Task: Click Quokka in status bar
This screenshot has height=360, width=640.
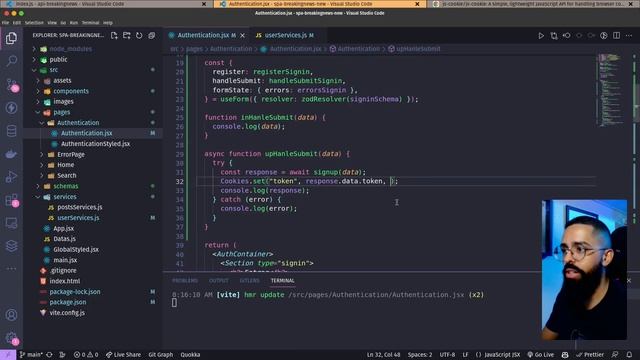Action: point(190,355)
